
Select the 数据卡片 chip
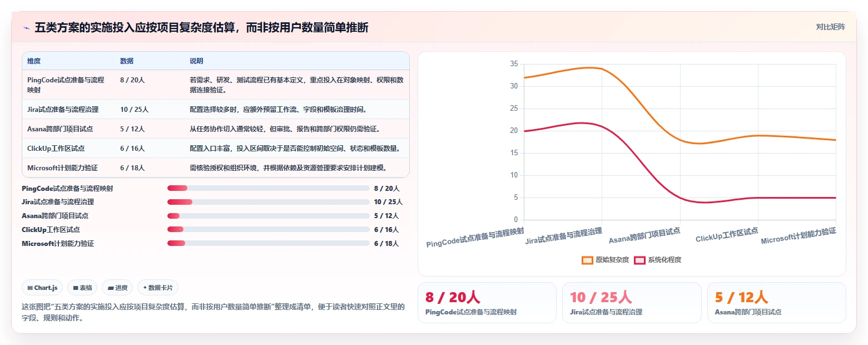tap(158, 288)
